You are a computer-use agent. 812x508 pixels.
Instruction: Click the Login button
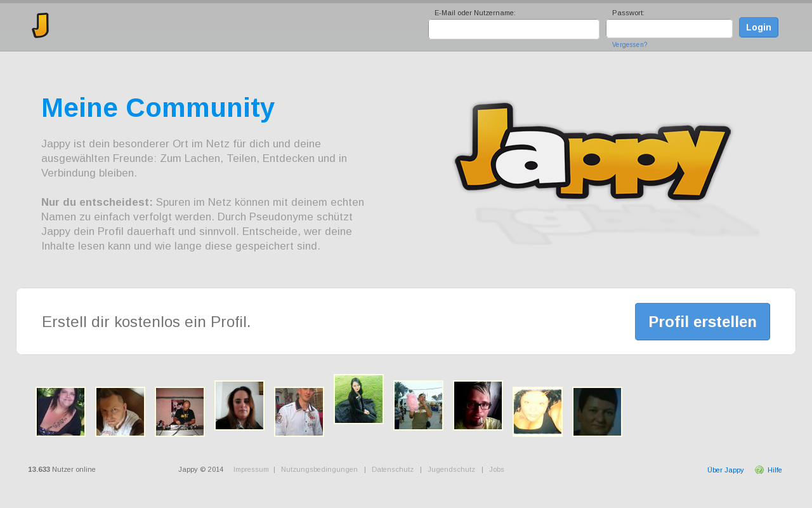click(759, 27)
